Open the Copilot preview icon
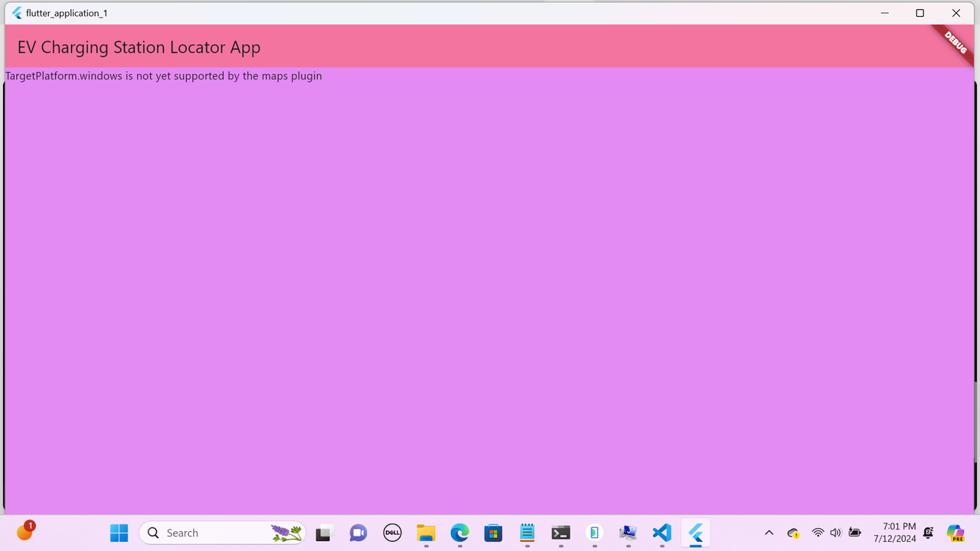 [x=955, y=533]
